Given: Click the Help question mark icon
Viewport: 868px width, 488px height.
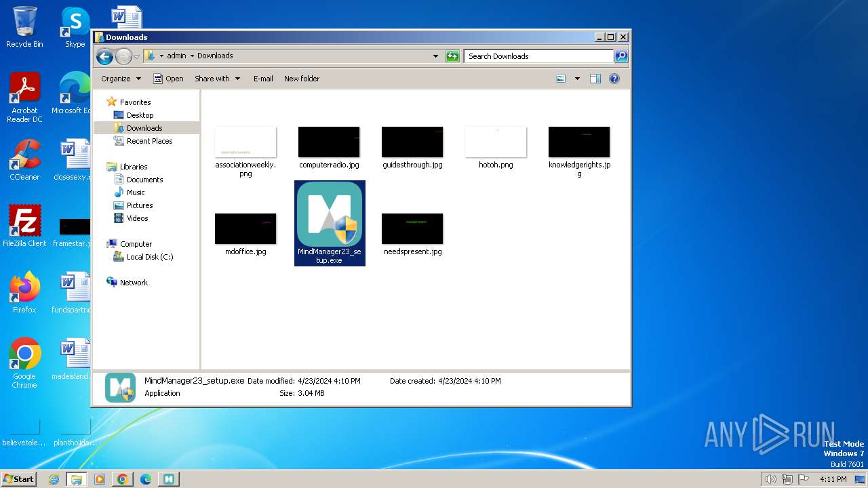Looking at the screenshot, I should pos(614,79).
